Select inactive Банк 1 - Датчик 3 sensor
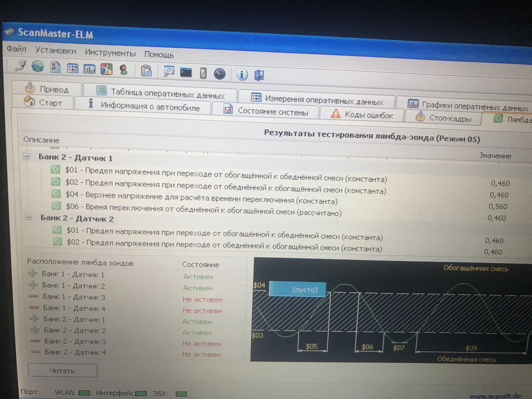Image resolution: width=532 pixels, height=399 pixels. click(74, 297)
